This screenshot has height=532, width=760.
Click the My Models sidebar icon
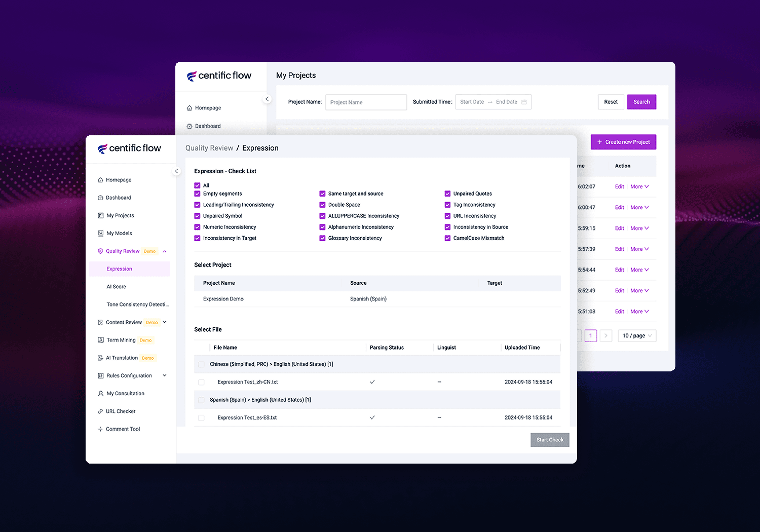100,233
